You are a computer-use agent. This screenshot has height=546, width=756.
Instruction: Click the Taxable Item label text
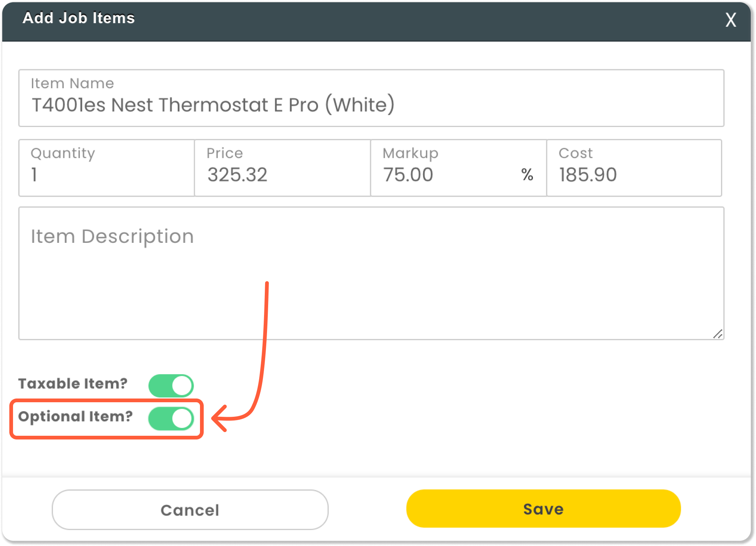coord(73,384)
